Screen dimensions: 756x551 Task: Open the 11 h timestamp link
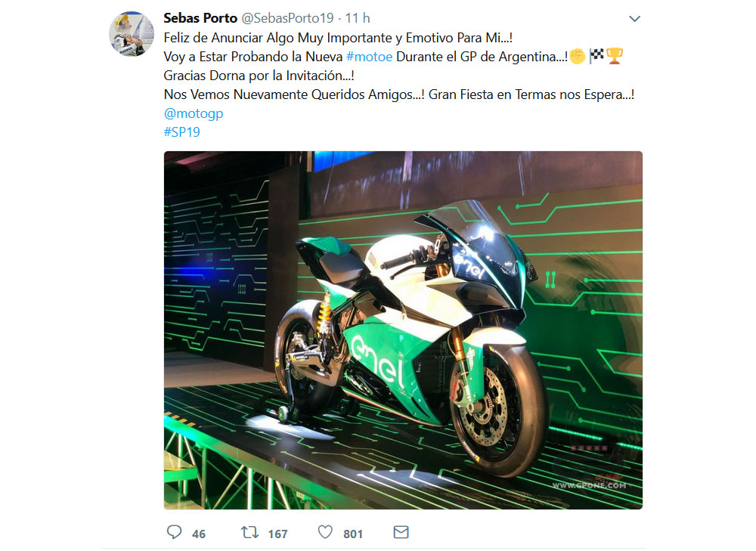point(358,18)
